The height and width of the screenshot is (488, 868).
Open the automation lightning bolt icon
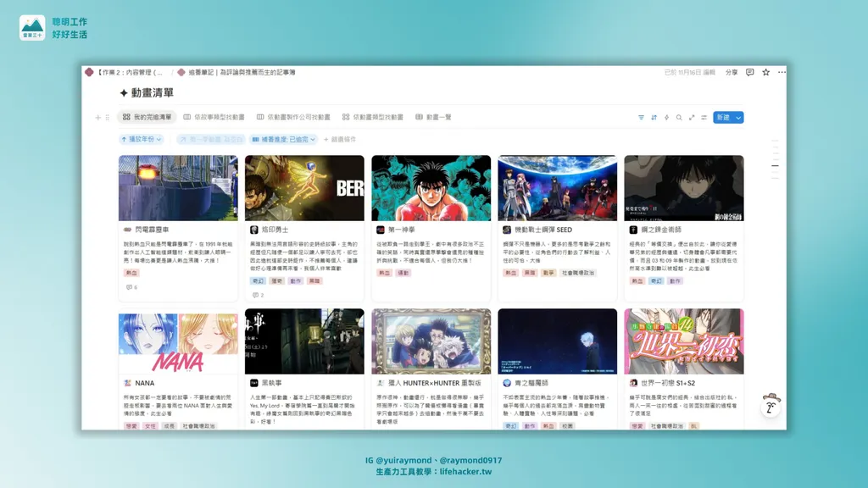(x=666, y=118)
